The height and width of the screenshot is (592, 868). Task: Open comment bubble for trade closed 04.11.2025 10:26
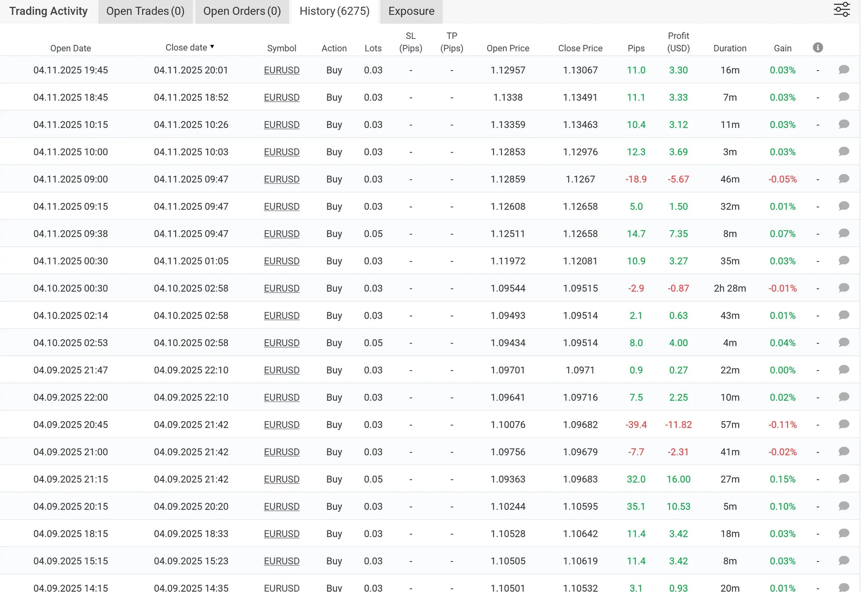tap(843, 124)
